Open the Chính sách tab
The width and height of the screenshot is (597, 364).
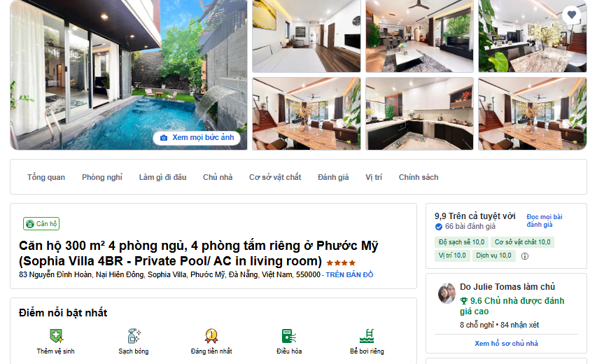coord(419,177)
